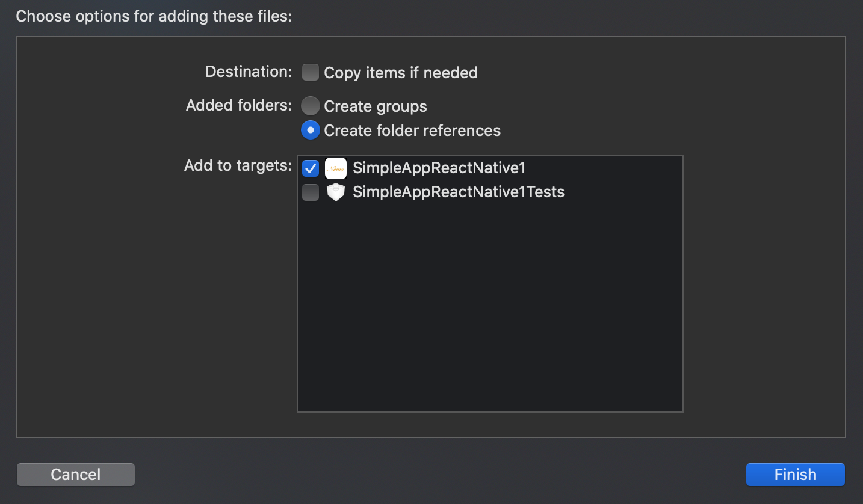Click the Finish button
This screenshot has height=504, width=863.
(x=795, y=475)
